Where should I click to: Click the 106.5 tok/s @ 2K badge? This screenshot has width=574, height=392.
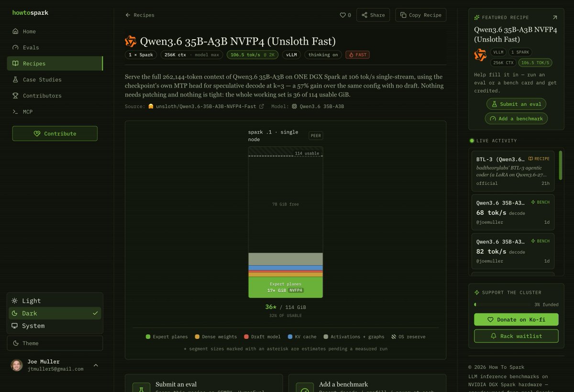[253, 55]
